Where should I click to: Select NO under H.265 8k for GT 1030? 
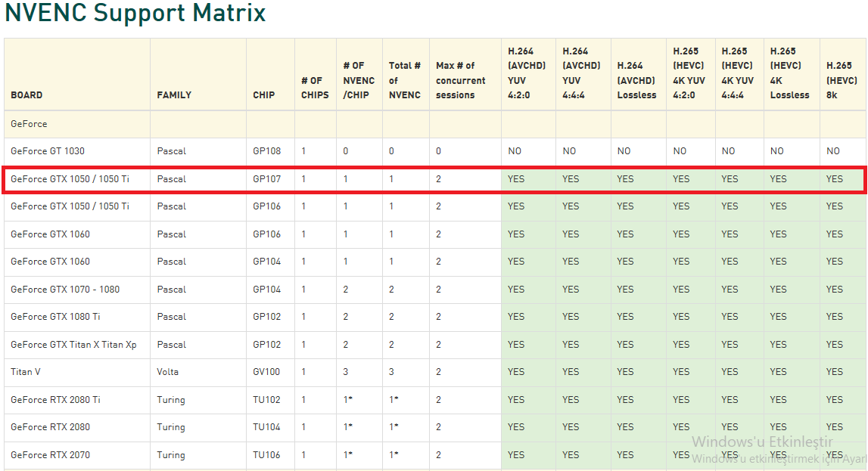pyautogui.click(x=833, y=151)
